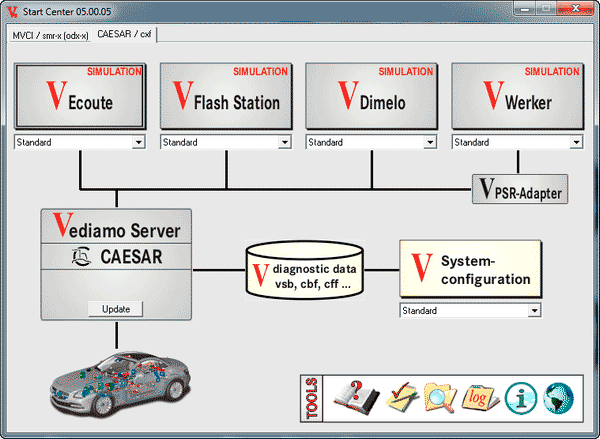
Task: Start the Dimelo module
Action: click(371, 97)
